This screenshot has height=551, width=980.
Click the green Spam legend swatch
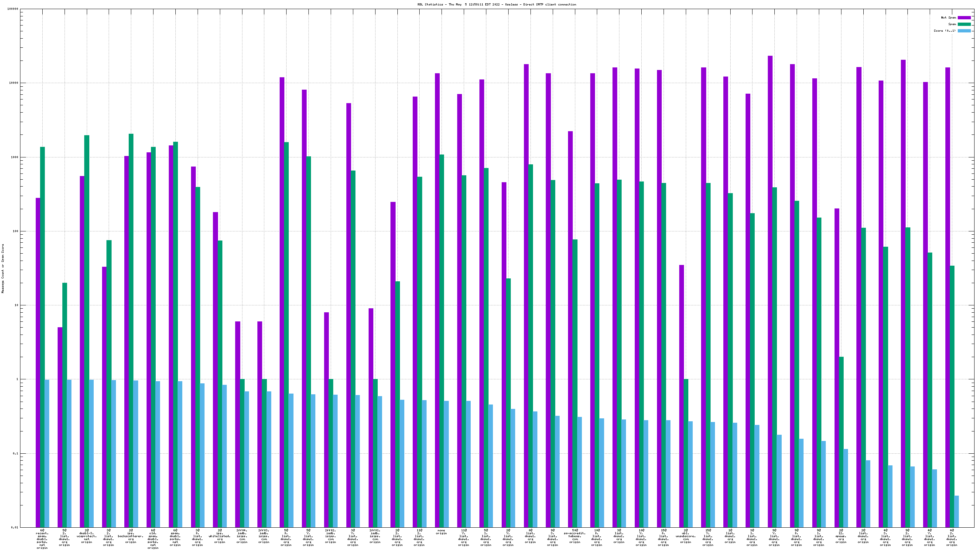[964, 24]
